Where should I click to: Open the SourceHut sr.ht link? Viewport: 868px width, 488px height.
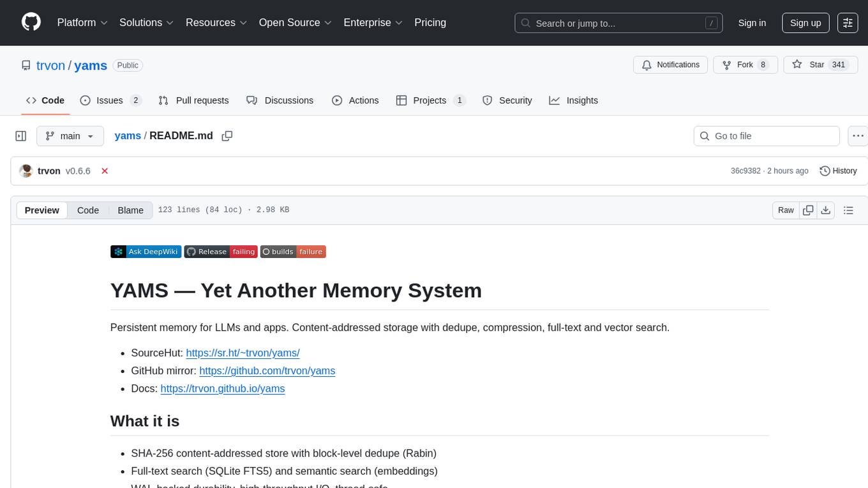click(x=243, y=353)
